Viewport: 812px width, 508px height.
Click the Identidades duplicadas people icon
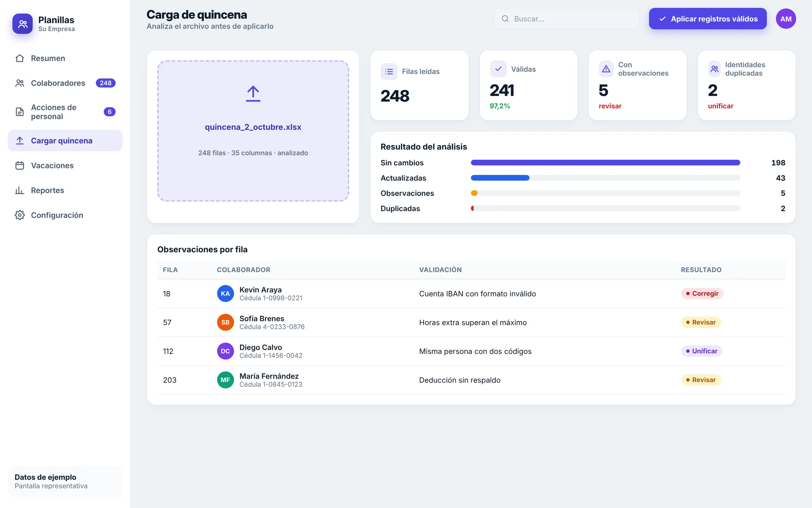(x=714, y=69)
